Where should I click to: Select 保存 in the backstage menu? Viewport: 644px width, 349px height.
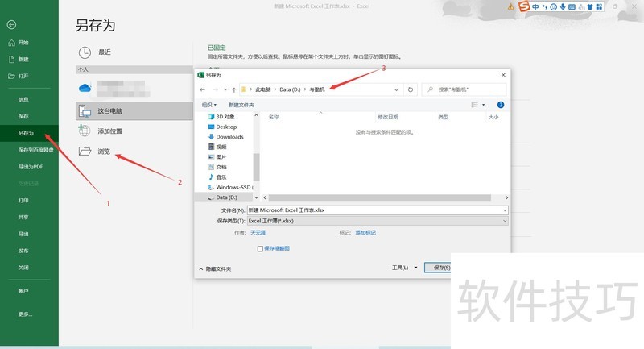coord(23,116)
